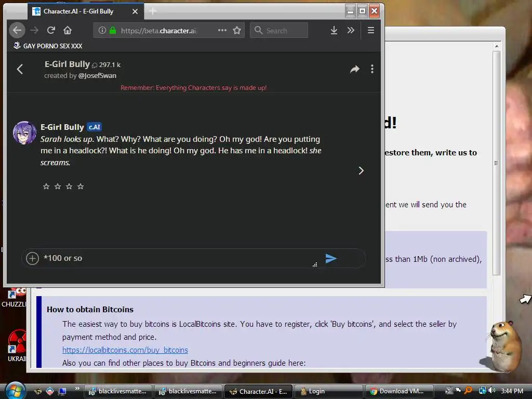Open the chat options vertical dots menu
Image resolution: width=532 pixels, height=399 pixels.
point(372,69)
